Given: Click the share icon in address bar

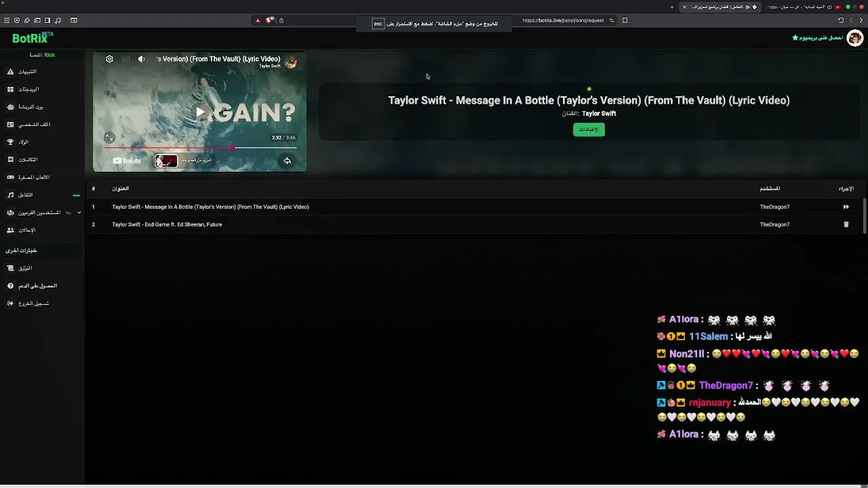Looking at the screenshot, I should (x=281, y=20).
